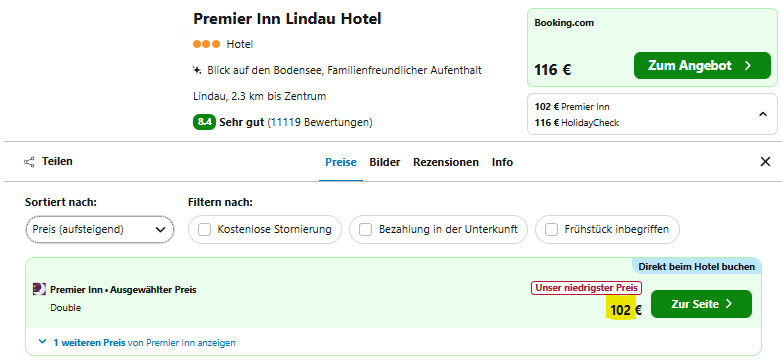Click the orange hotel star rating dots
Viewport: 782px width, 363px height.
(206, 44)
